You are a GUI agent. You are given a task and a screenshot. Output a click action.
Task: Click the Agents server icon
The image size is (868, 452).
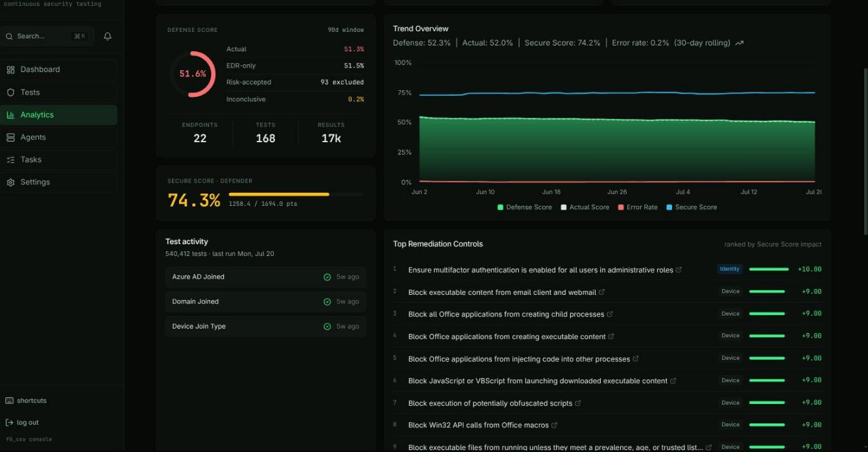(x=10, y=137)
